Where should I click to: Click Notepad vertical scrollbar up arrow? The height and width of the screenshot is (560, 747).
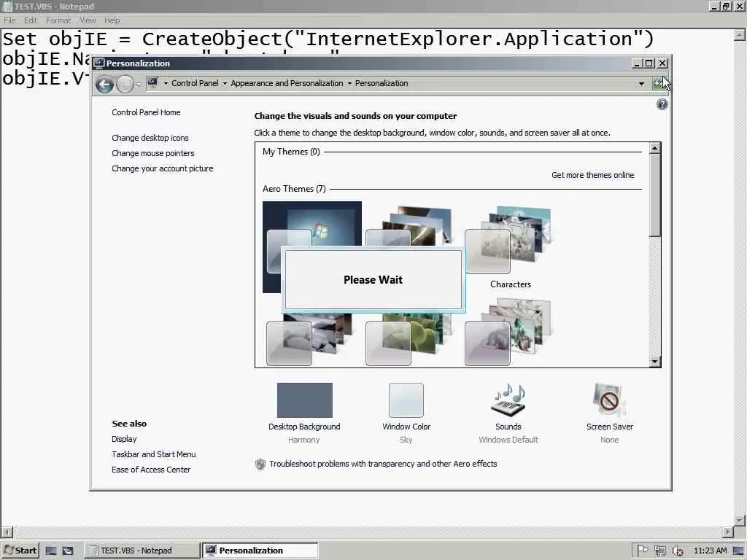tap(740, 35)
